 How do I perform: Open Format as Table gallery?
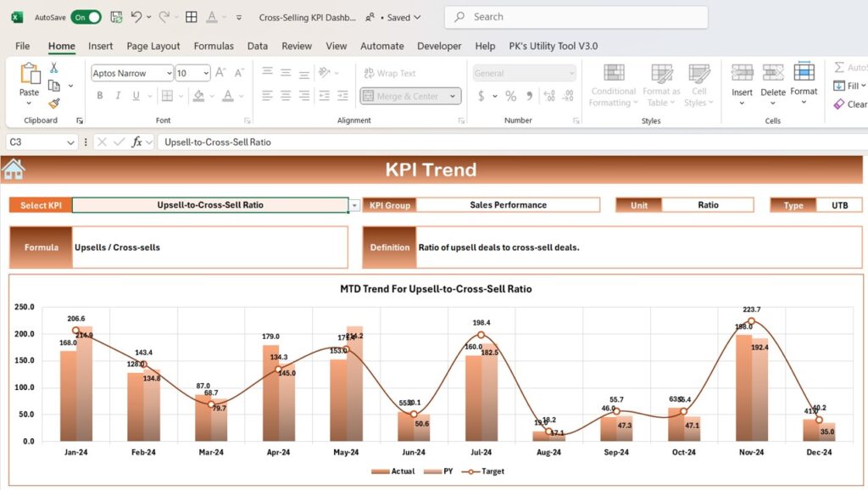tap(661, 86)
